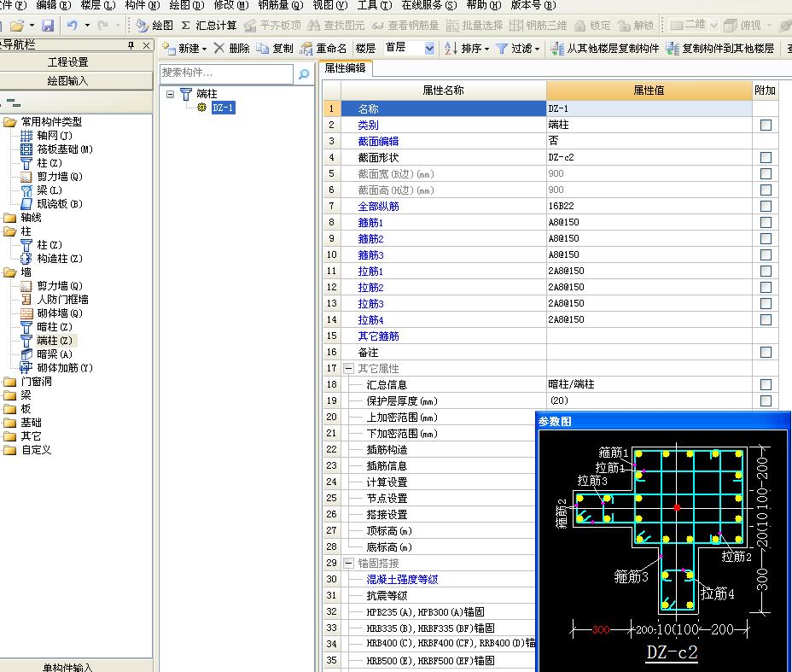Open the 楼层(L) menu
Viewport: 792px width, 672px height.
(98, 6)
